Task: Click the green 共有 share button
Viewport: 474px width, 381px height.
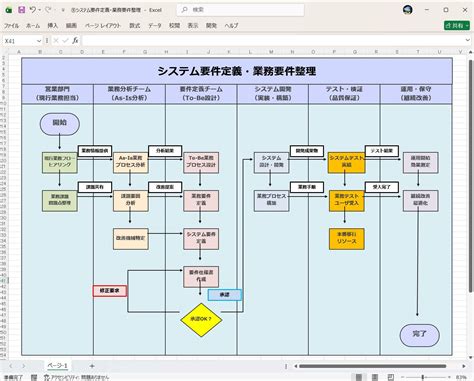Action: click(457, 26)
